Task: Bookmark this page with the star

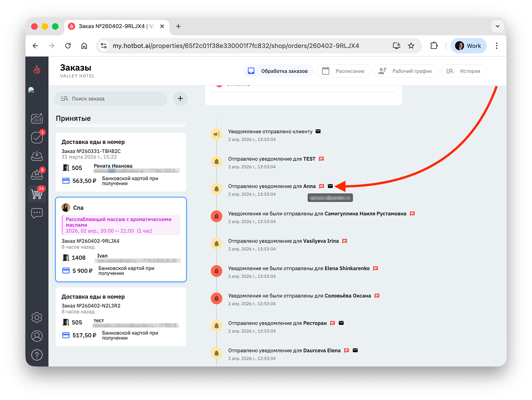Action: pyautogui.click(x=411, y=46)
